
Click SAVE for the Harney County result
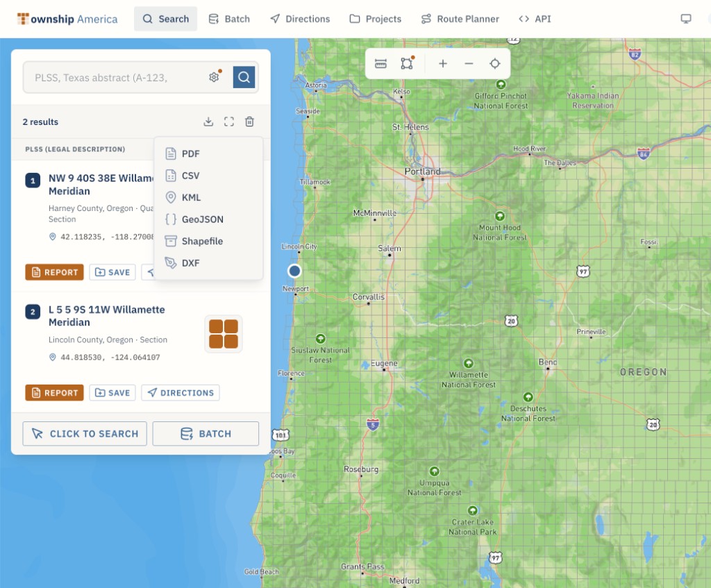pyautogui.click(x=112, y=272)
